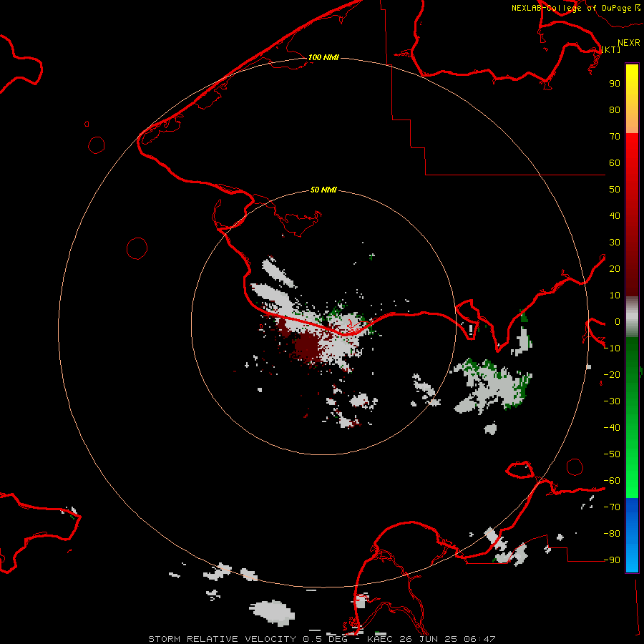Click the "80" value on velocity scale

(615, 109)
